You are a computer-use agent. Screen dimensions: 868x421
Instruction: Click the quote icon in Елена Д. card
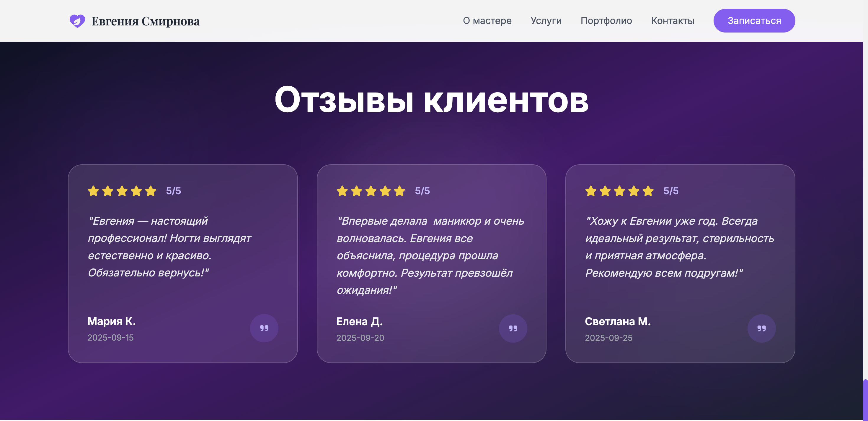[x=513, y=328]
